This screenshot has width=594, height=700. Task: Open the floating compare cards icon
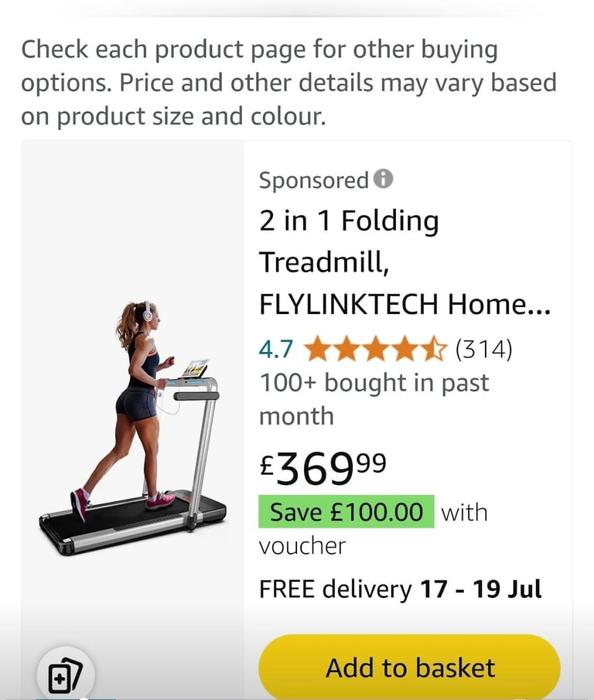(x=65, y=676)
